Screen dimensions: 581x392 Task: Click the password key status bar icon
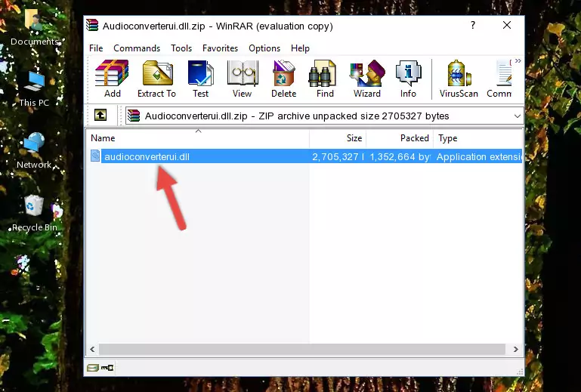click(107, 368)
